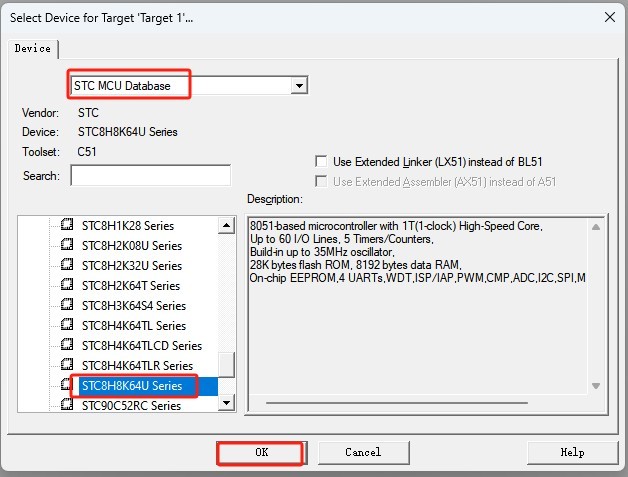Click the STC8H8K64U Series device value
Screen dimensions: 628x477
pos(127,132)
